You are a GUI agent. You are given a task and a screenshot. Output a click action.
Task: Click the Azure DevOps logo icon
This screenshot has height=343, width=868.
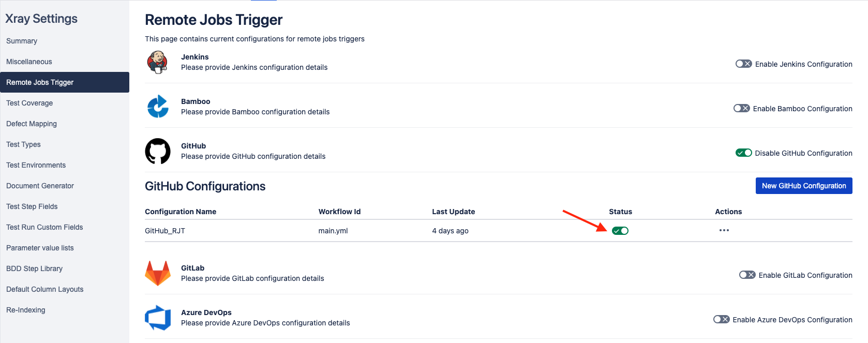158,318
